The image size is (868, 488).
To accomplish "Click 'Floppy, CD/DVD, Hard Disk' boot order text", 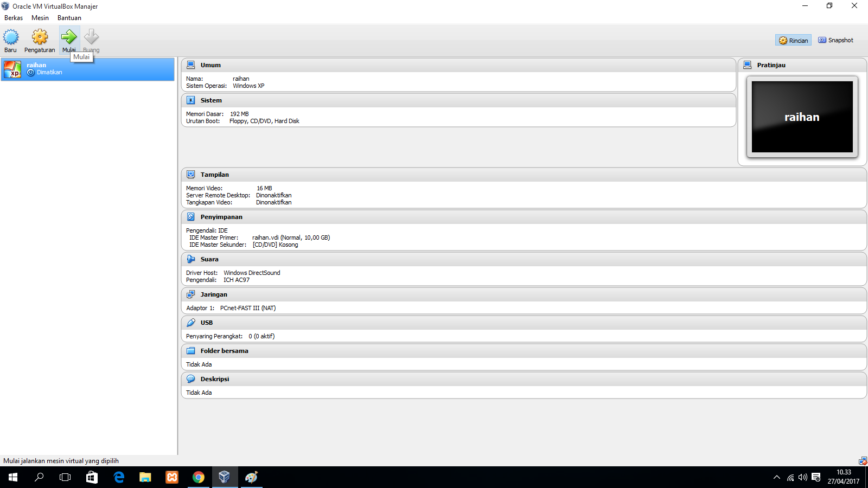I will coord(264,121).
